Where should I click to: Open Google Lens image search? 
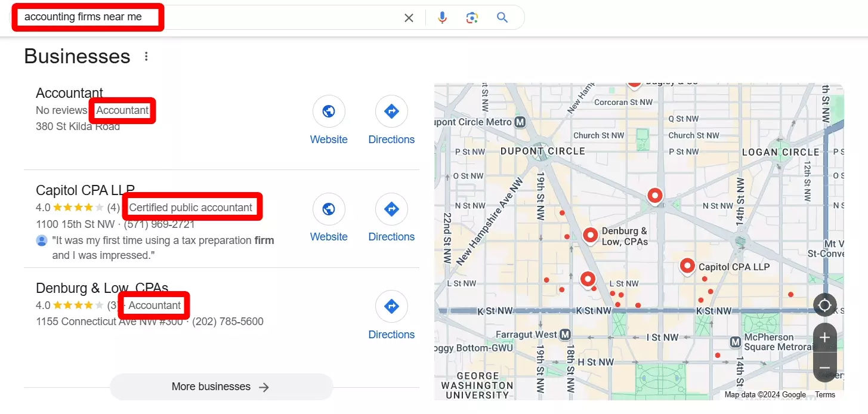(472, 17)
